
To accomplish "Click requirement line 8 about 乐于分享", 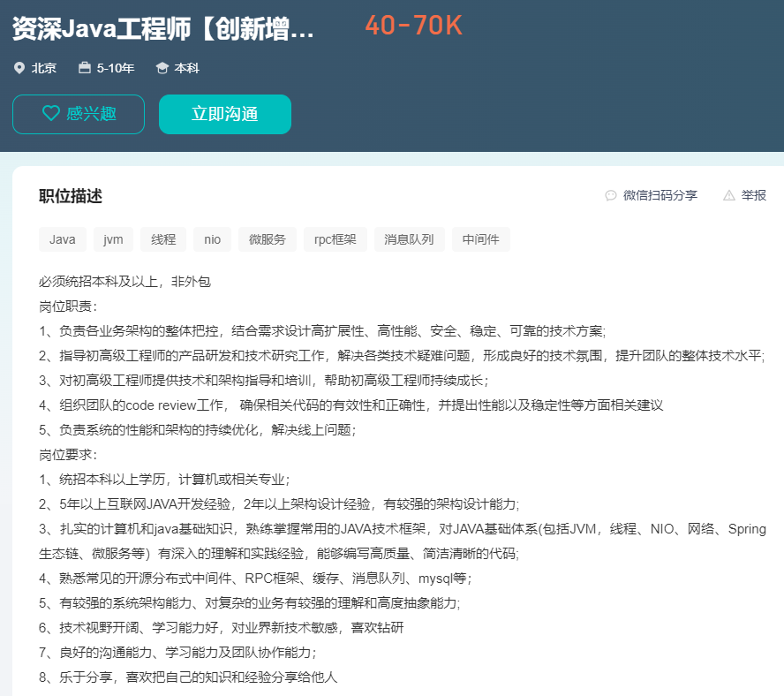I will pyautogui.click(x=189, y=677).
